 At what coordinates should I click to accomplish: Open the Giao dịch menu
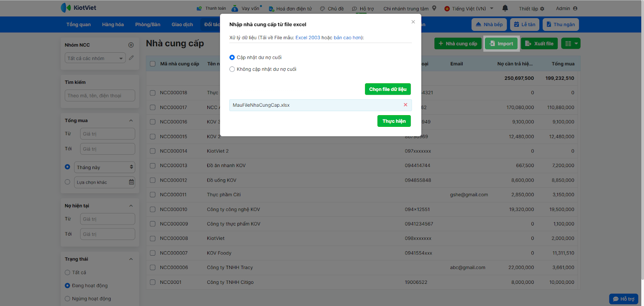click(x=182, y=25)
